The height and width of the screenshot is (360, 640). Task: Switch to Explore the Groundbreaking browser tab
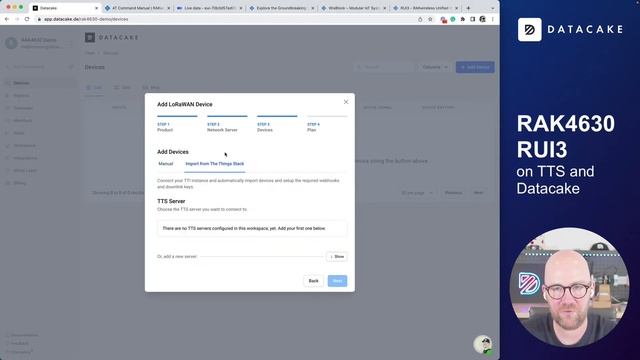click(281, 8)
